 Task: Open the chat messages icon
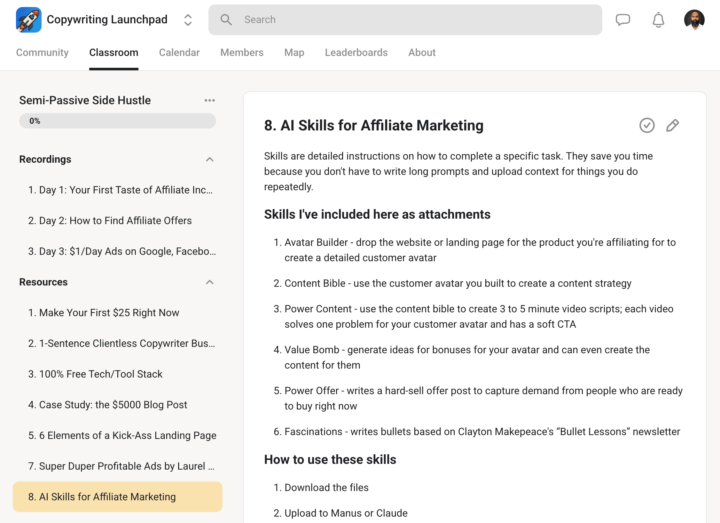(623, 20)
